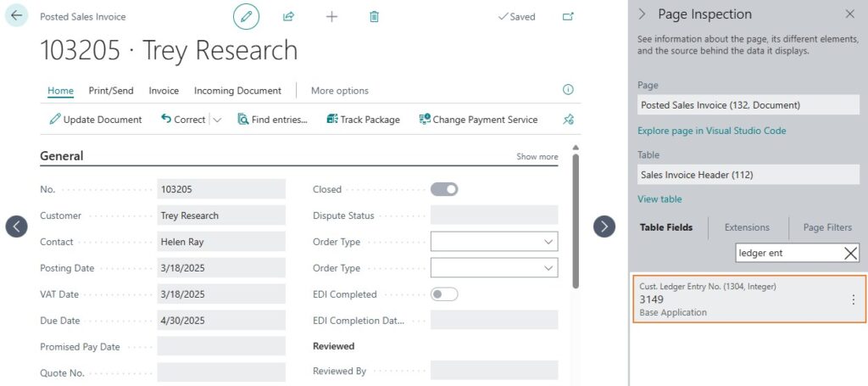
Task: Clear the 'ledger ent' search filter
Action: [x=851, y=253]
